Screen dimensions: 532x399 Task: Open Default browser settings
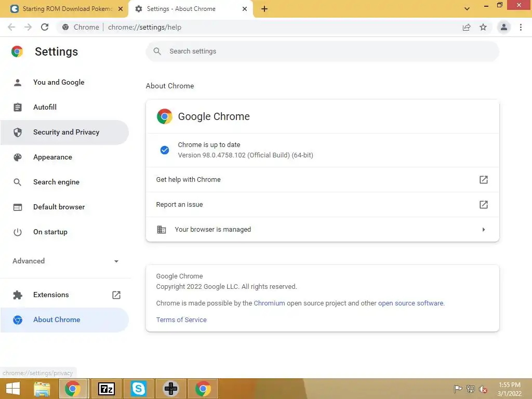[64, 207]
